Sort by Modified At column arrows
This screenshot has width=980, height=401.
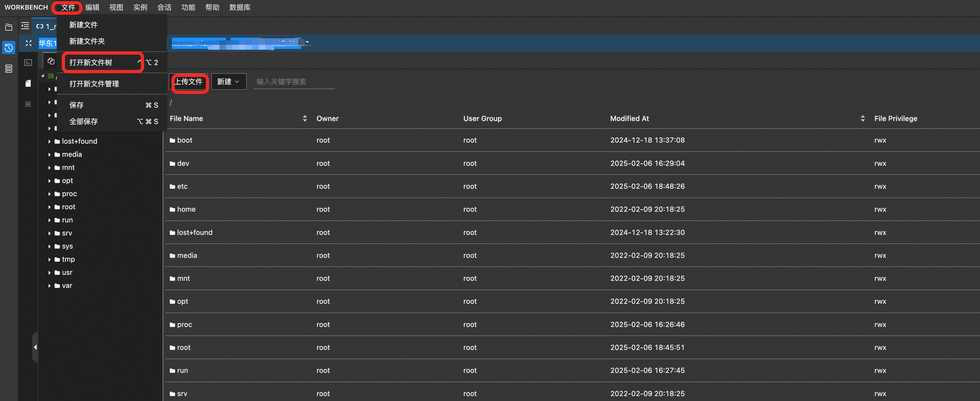pyautogui.click(x=862, y=119)
